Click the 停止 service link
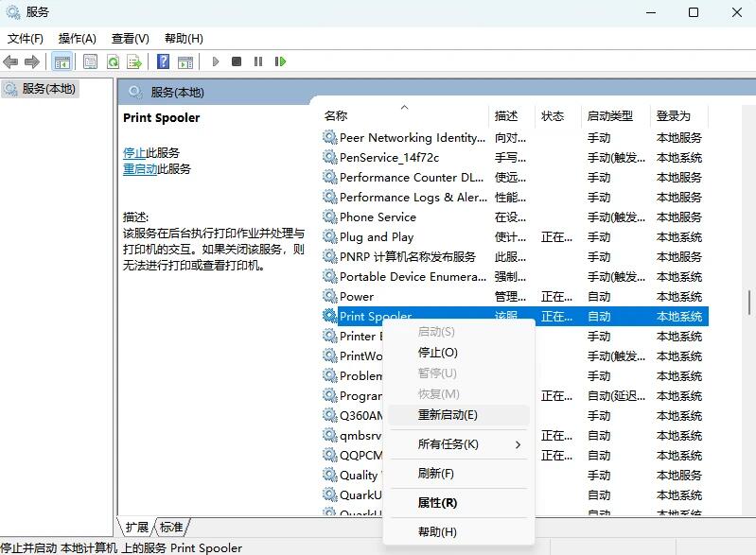The height and width of the screenshot is (555, 756). (x=134, y=152)
